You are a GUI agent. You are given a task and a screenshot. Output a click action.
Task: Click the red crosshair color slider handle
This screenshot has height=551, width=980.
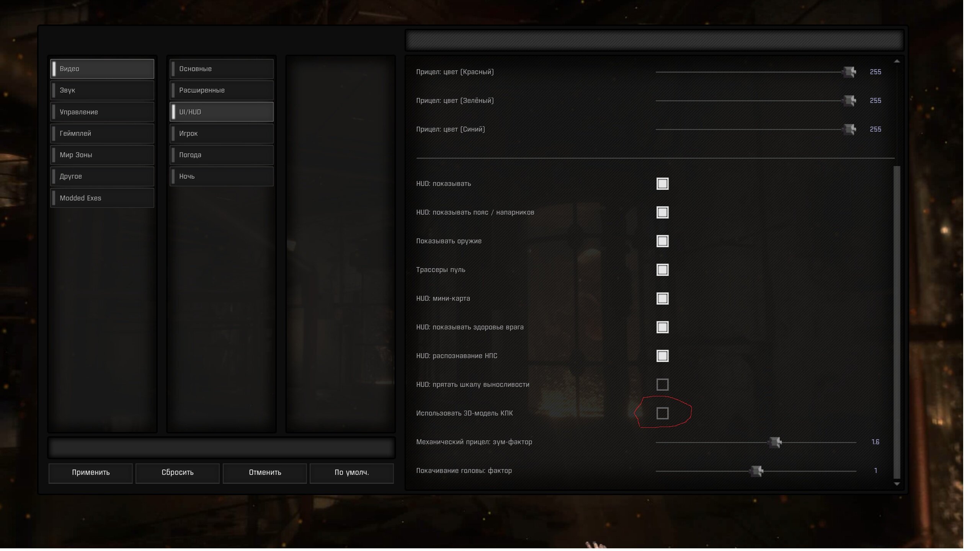pos(849,72)
